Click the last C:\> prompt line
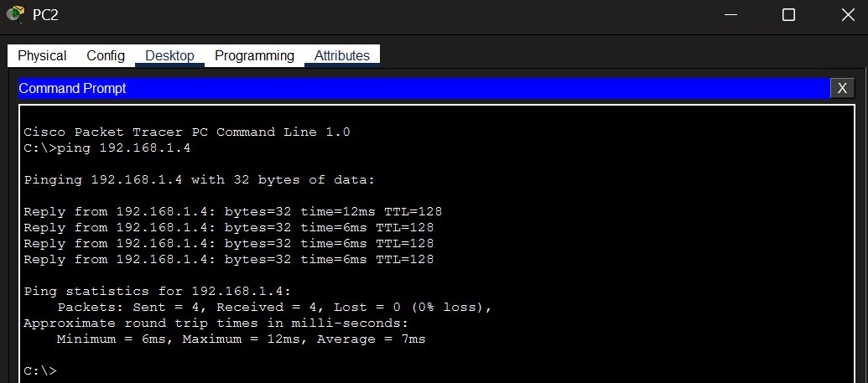The image size is (868, 383). pos(40,370)
